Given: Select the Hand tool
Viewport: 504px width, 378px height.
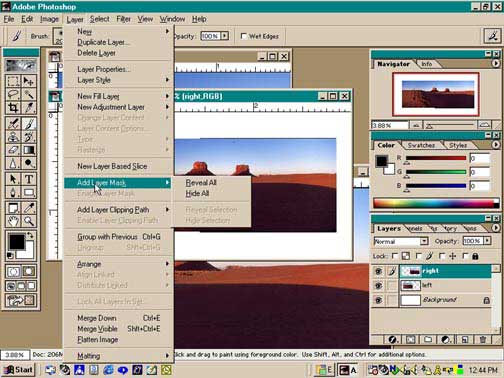Looking at the screenshot, I should click(x=13, y=221).
